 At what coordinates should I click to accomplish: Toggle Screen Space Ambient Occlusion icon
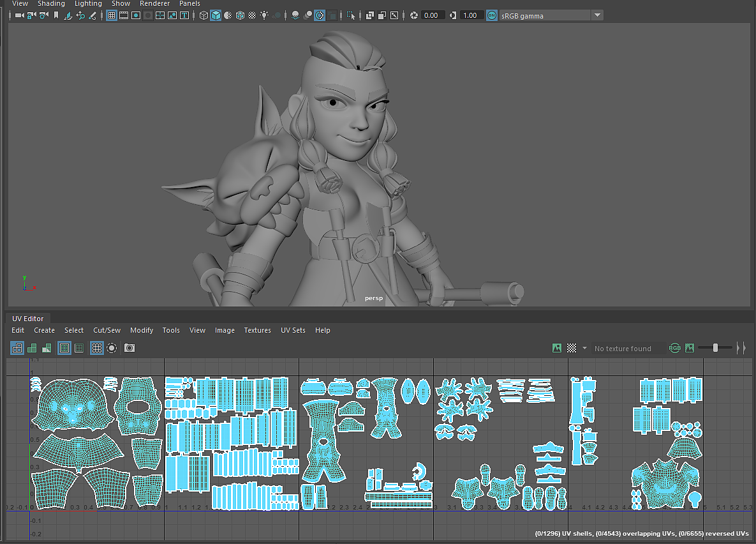click(295, 15)
